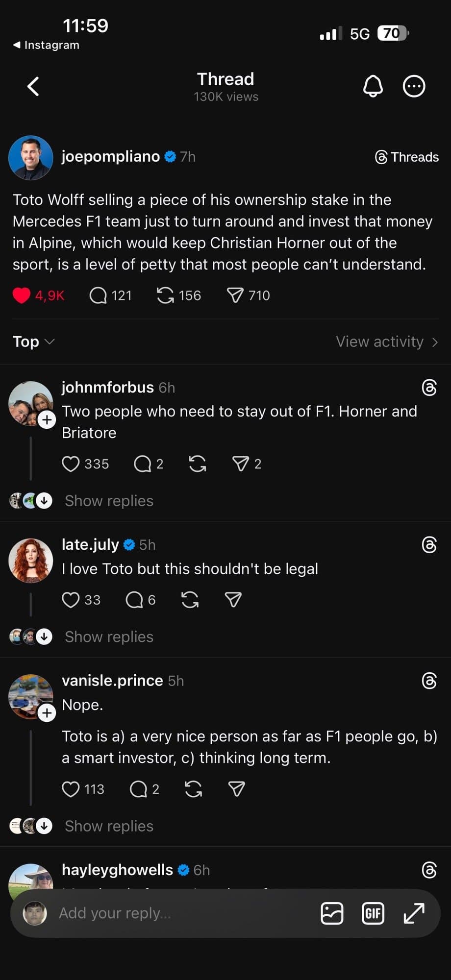Show replies under vanisle.prince's comment
Viewport: 451px width, 980px height.
coord(109,826)
